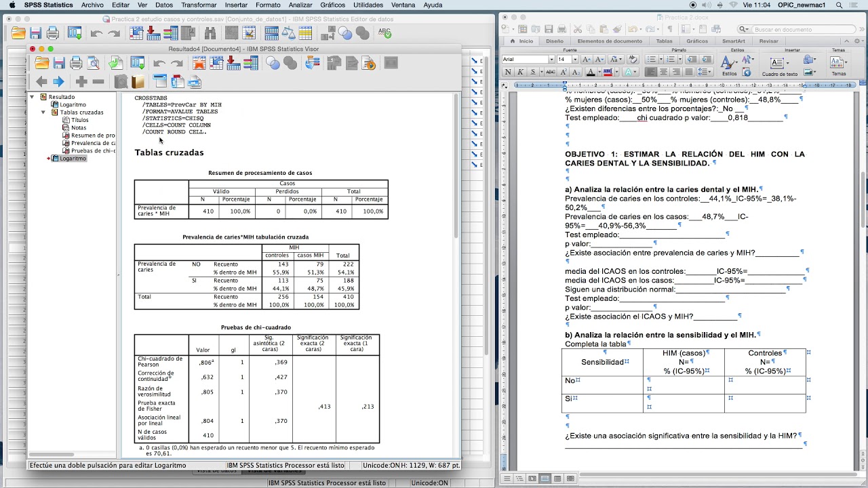The image size is (868, 488).
Task: Toggle Show paragraph marks ¶ in Word toolbar
Action: pos(669,29)
